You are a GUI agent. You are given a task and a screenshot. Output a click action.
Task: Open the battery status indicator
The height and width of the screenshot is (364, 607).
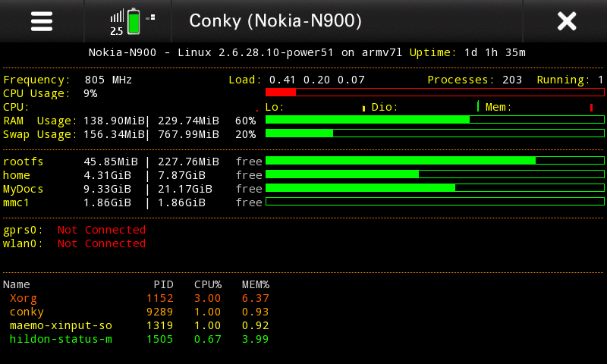click(x=134, y=22)
